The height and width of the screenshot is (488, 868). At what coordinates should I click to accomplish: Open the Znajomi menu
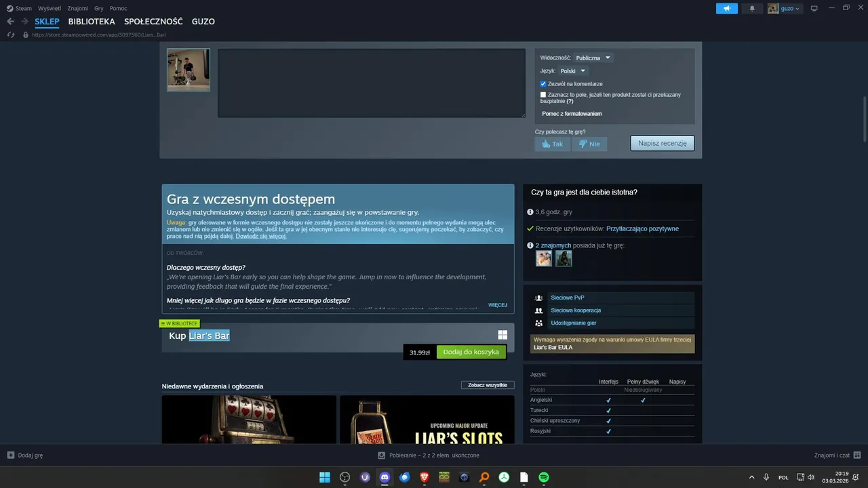click(77, 8)
